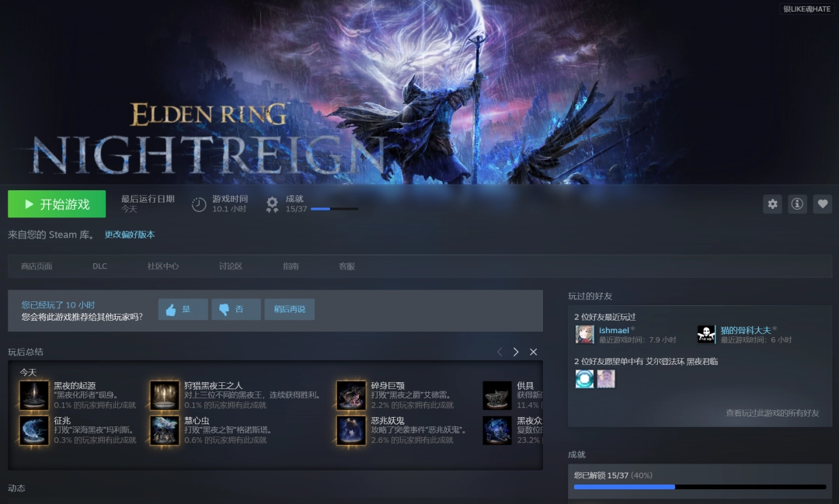This screenshot has height=504, width=839.
Task: Click the 最近游戏时间: 7.9 小时 text
Action: coord(637,339)
